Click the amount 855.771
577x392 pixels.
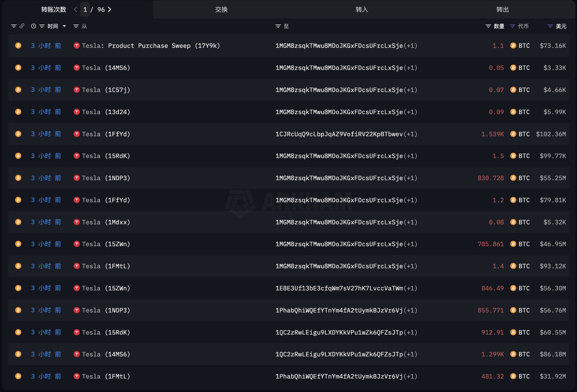(491, 310)
